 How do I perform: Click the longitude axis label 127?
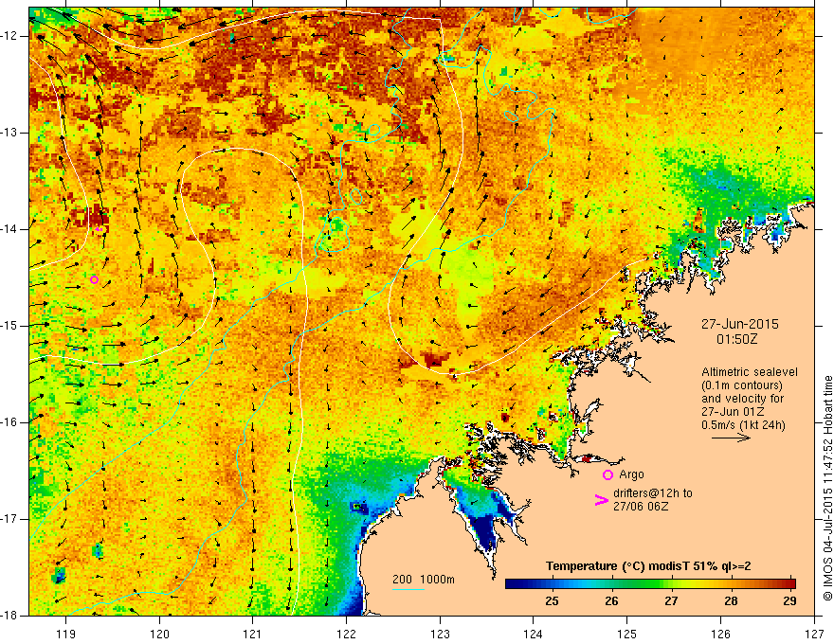pos(814,634)
